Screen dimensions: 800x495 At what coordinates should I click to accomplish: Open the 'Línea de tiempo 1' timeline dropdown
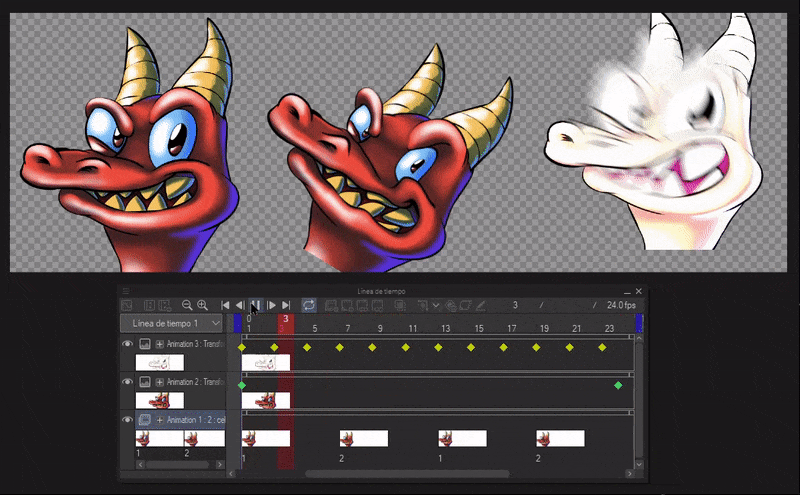pos(171,323)
